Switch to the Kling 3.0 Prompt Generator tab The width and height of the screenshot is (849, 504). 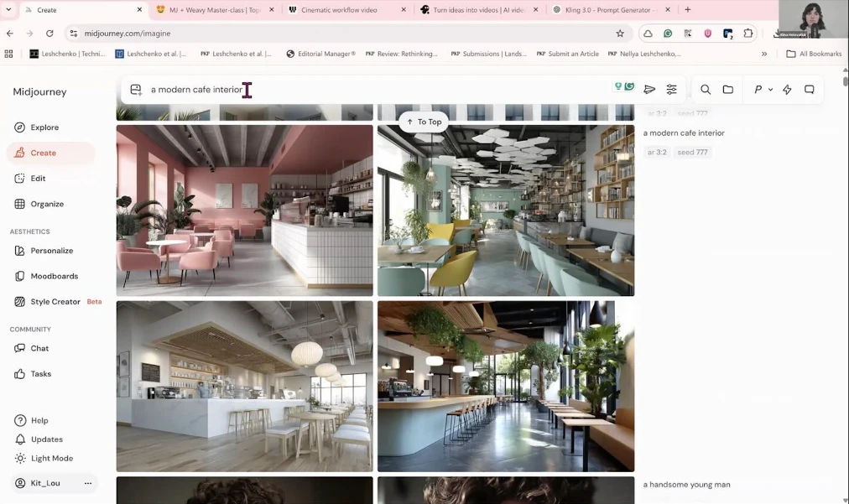tap(609, 10)
